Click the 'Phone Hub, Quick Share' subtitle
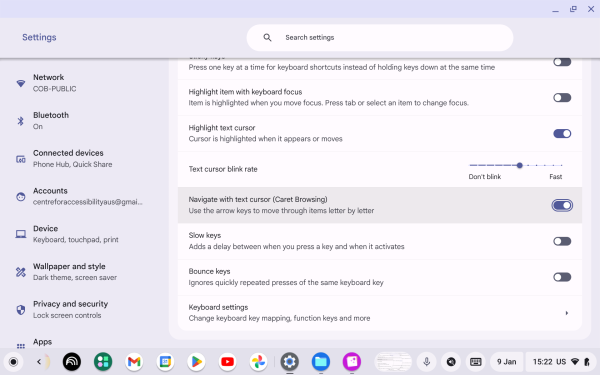 pyautogui.click(x=72, y=165)
